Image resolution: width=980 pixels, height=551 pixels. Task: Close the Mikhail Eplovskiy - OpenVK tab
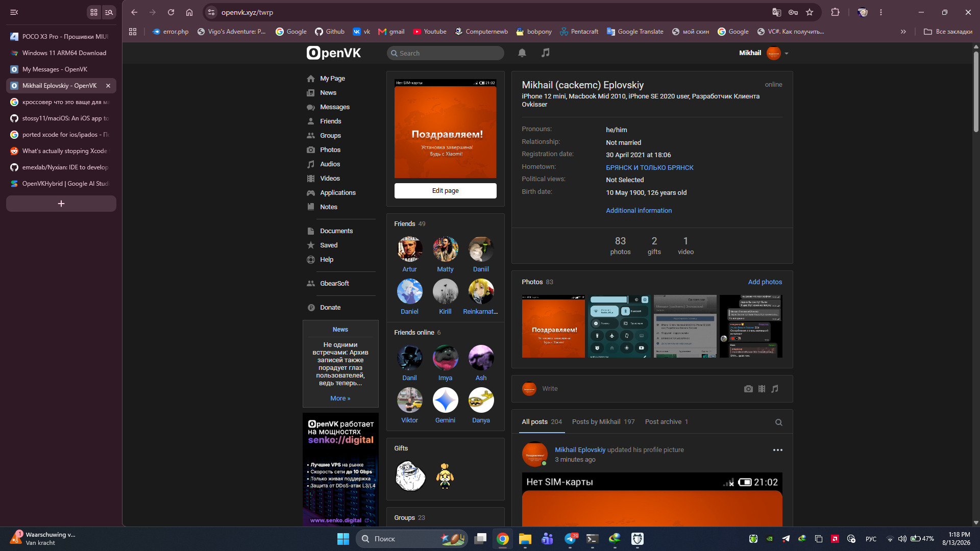[x=108, y=86]
